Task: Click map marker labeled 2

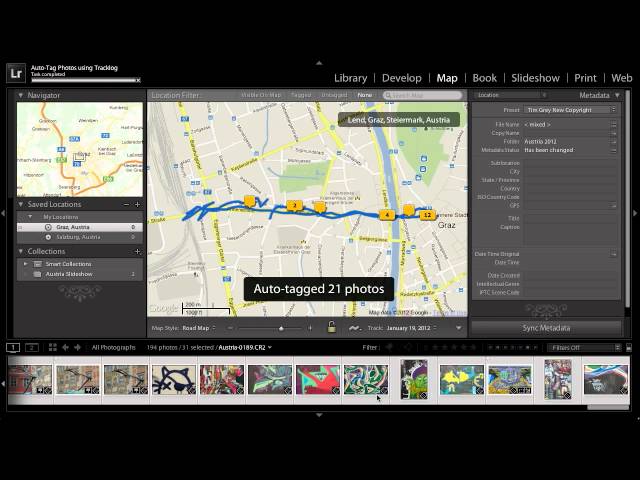Action: click(x=295, y=206)
